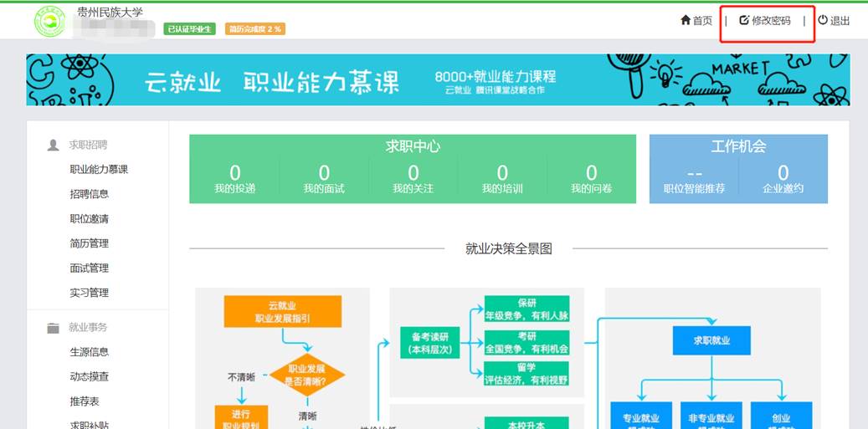868x429 pixels.
Task: Click the 云就业 职业能力慕课 banner
Action: [x=437, y=80]
